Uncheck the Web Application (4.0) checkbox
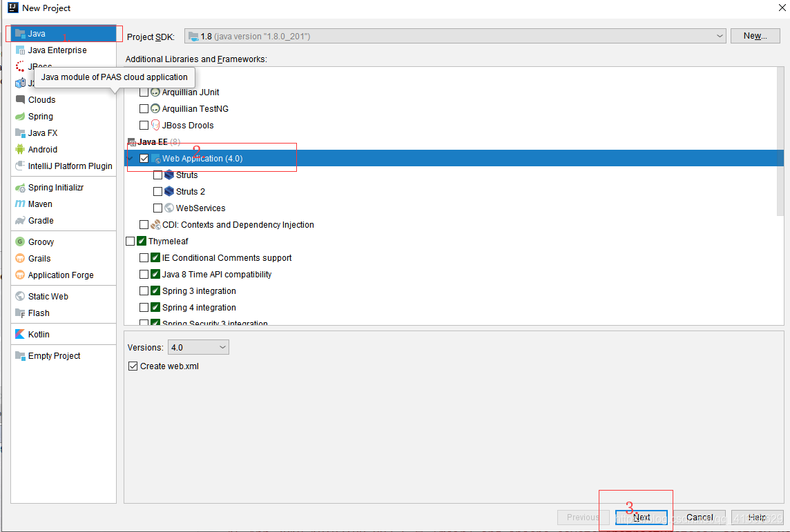The height and width of the screenshot is (532, 790). click(x=144, y=159)
